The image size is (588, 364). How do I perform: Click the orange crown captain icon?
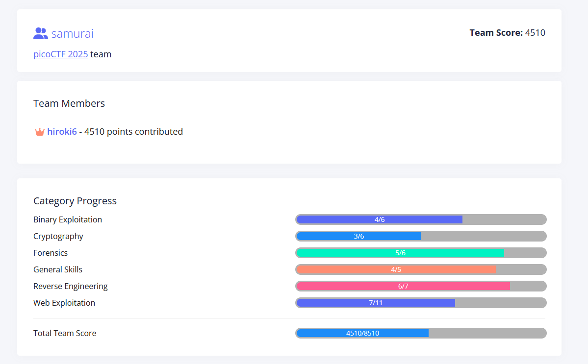[x=40, y=132]
